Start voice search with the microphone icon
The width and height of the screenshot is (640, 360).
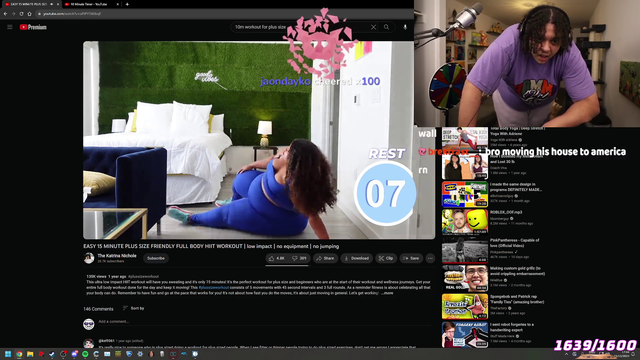[x=405, y=27]
